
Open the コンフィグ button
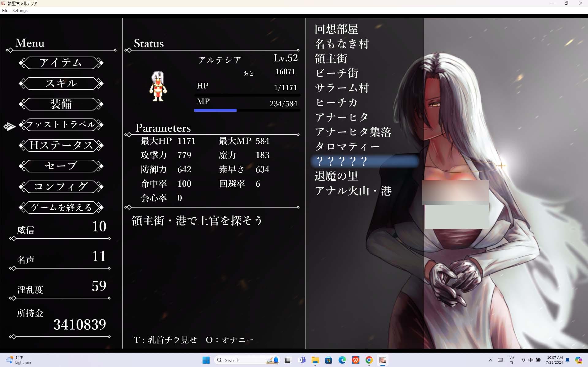[x=61, y=187]
